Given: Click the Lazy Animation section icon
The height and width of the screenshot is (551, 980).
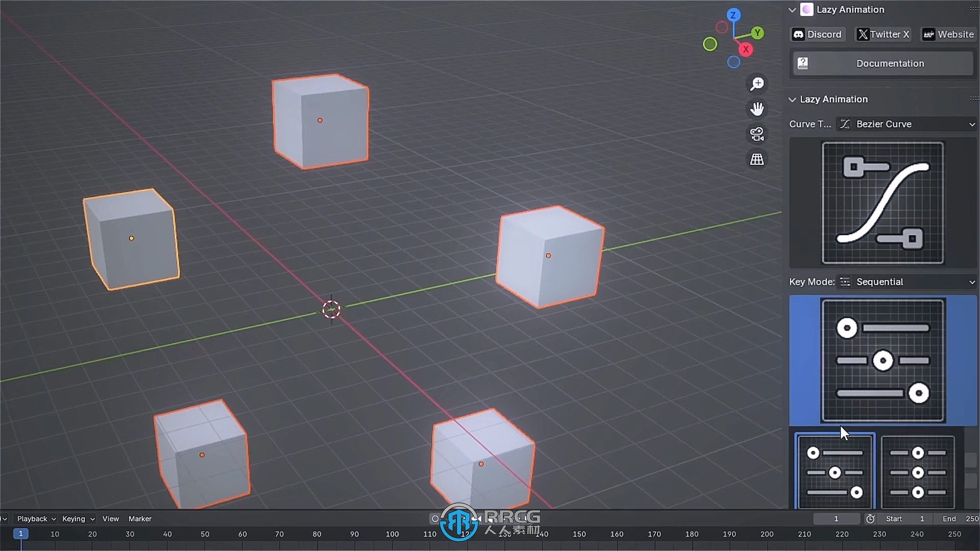Looking at the screenshot, I should [807, 9].
